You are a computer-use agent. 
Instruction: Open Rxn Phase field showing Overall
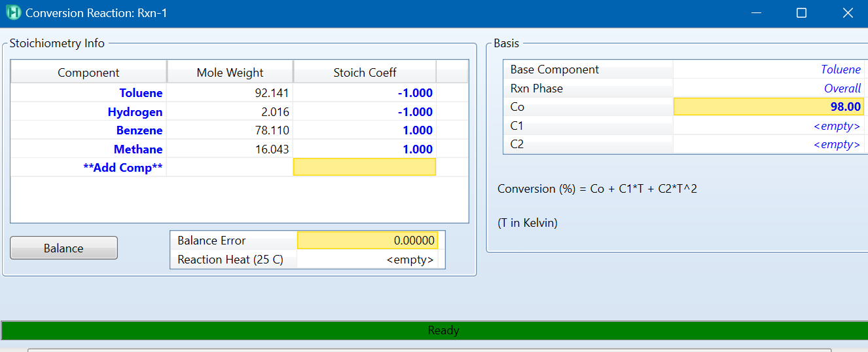(x=769, y=88)
